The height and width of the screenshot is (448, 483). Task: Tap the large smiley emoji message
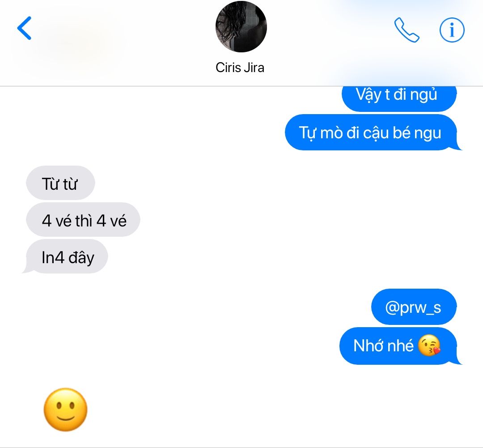(66, 410)
